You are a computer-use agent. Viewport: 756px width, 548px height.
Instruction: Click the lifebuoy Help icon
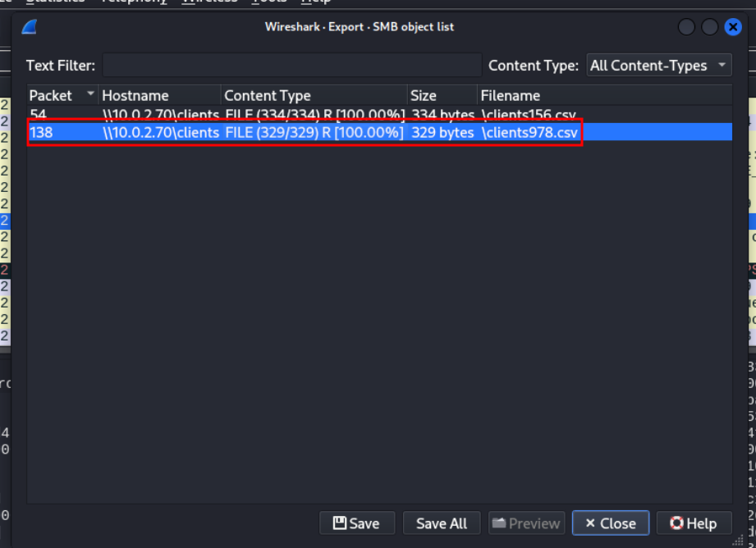click(x=676, y=523)
